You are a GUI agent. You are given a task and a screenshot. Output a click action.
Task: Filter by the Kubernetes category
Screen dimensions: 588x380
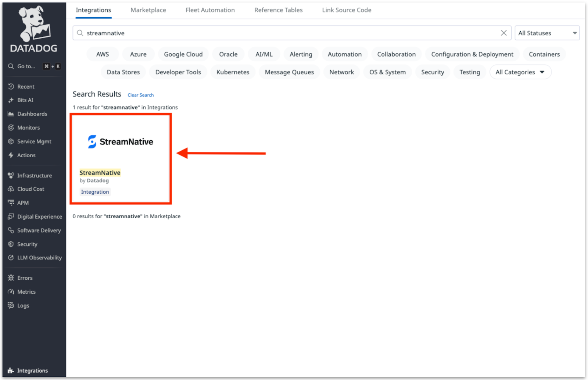coord(233,72)
